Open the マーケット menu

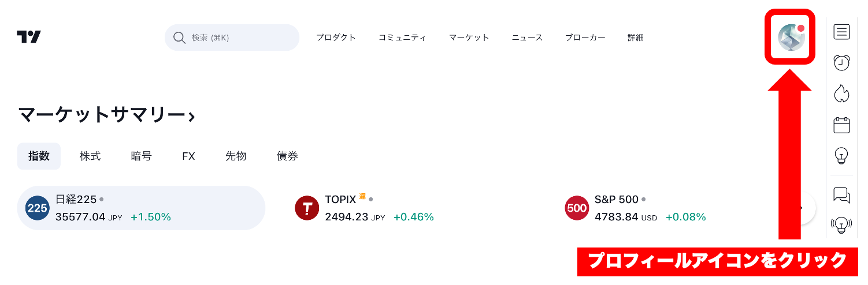469,37
